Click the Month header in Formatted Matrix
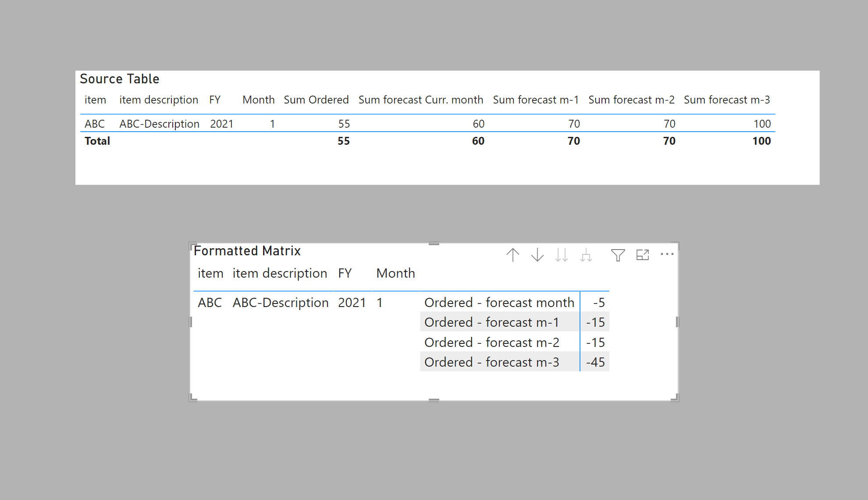Image resolution: width=868 pixels, height=500 pixels. coord(395,273)
